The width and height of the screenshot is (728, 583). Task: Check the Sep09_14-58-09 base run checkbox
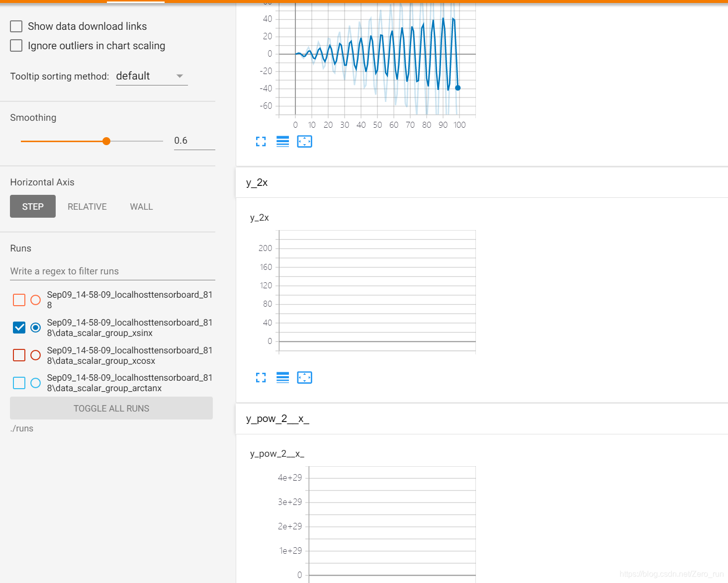[x=19, y=300]
